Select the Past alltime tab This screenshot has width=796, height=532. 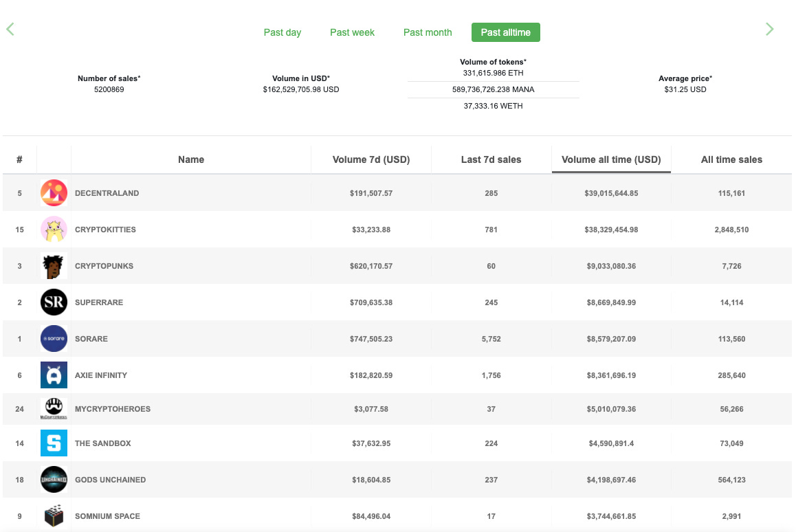[506, 32]
